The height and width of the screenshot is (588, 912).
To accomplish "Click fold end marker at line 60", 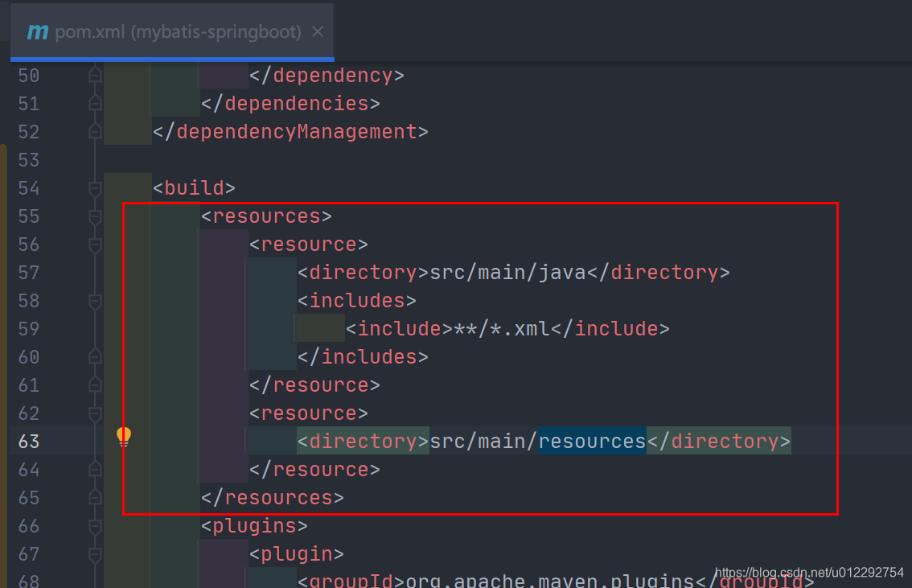I will (95, 356).
